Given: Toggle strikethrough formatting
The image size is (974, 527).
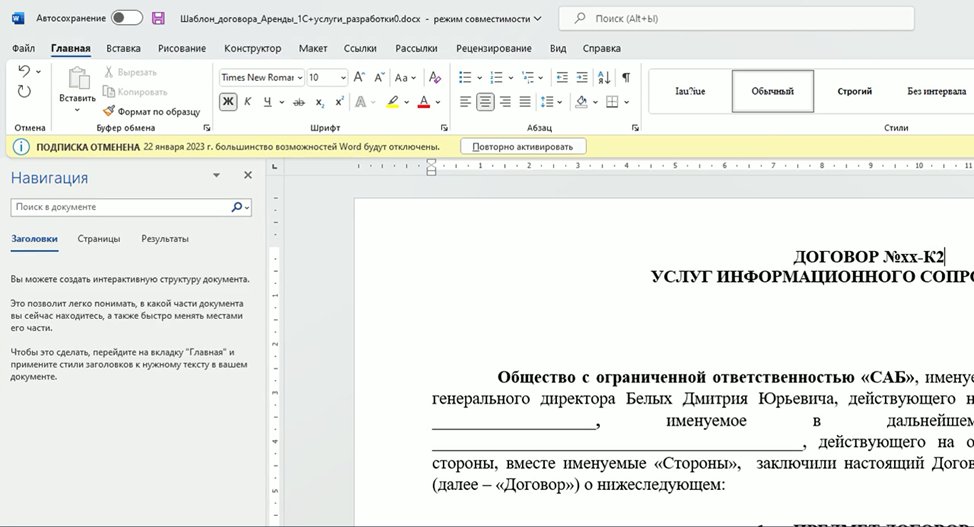Looking at the screenshot, I should coord(299,102).
